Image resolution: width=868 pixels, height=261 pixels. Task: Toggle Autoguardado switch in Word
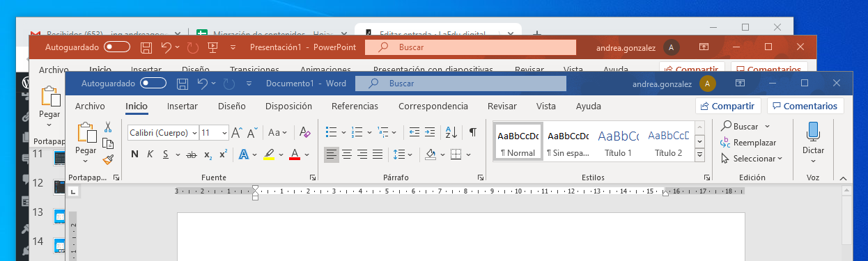click(x=153, y=84)
